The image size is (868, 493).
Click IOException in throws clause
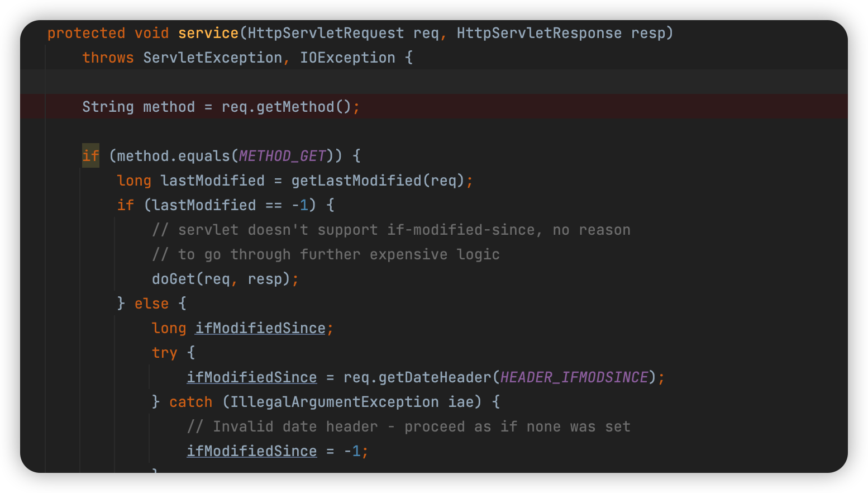point(347,58)
